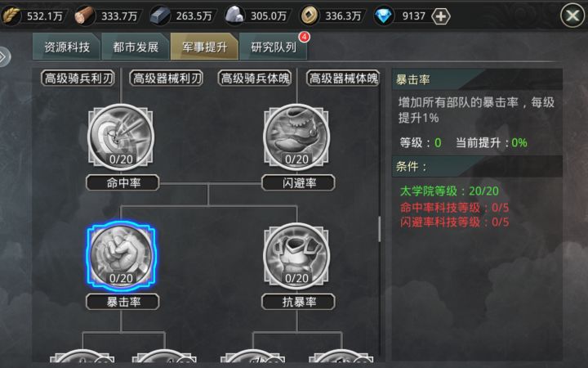Tap the wheat grain resource icon
Screen dimensions: 588x368
11,16
